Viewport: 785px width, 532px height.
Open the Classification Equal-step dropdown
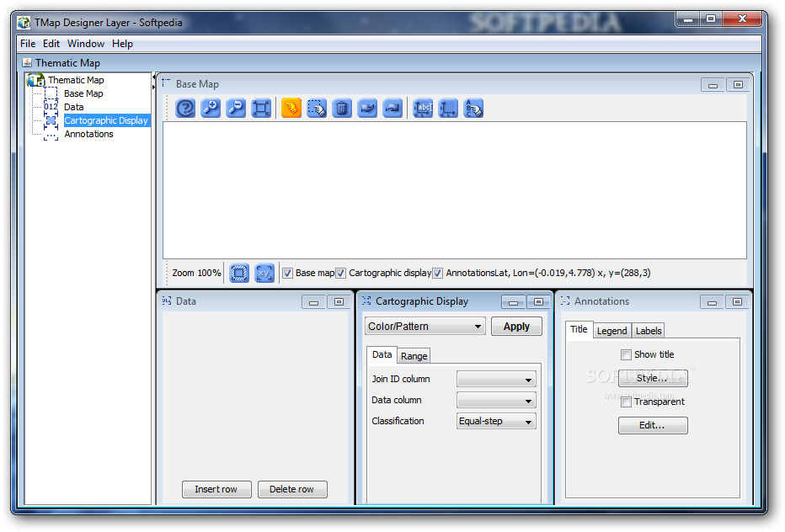coord(496,422)
